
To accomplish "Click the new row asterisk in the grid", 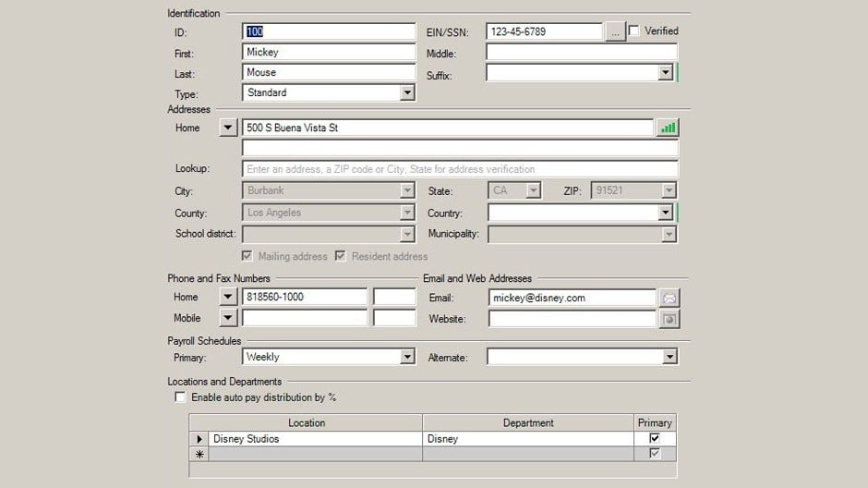I will pyautogui.click(x=199, y=454).
